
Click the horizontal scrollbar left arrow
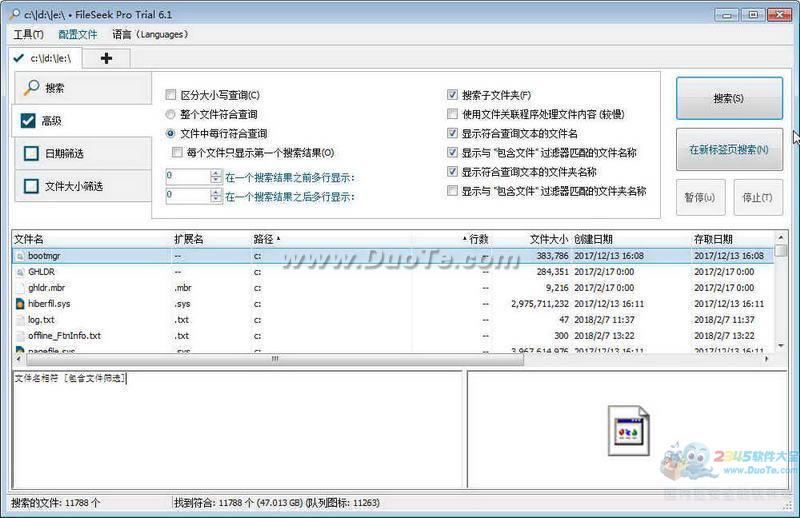pos(19,359)
